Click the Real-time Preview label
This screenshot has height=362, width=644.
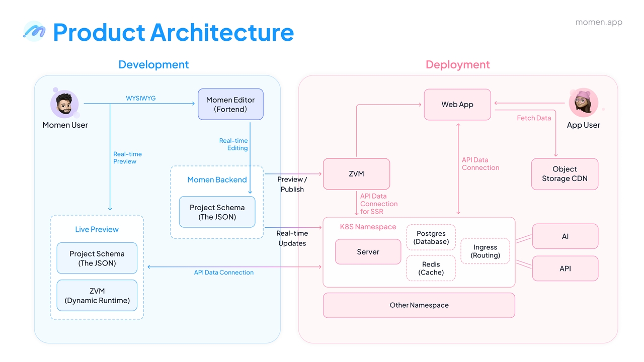point(127,158)
